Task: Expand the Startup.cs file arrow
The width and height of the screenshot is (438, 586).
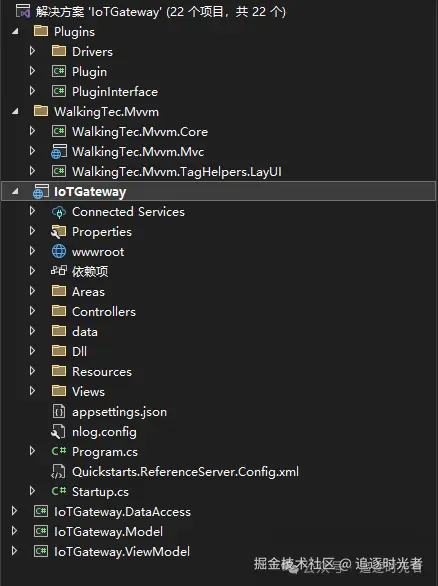Action: click(33, 491)
